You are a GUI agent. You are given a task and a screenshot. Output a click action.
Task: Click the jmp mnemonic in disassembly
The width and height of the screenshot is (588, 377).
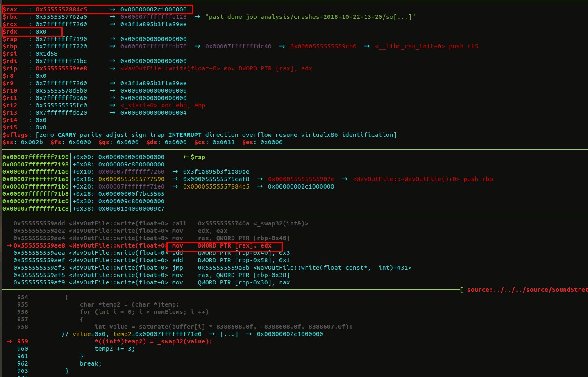click(x=177, y=268)
